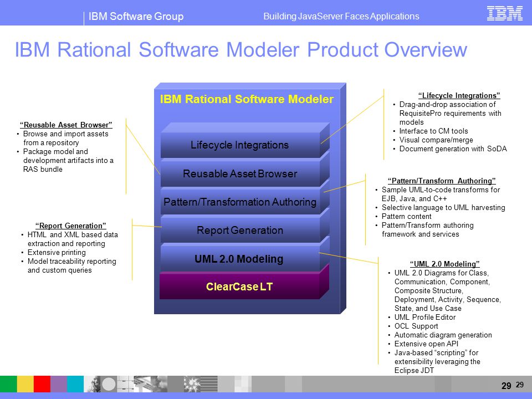This screenshot has height=399, width=532.
Task: Click bullet Sample UML-to-code transforms for EJB
Action: (441, 194)
